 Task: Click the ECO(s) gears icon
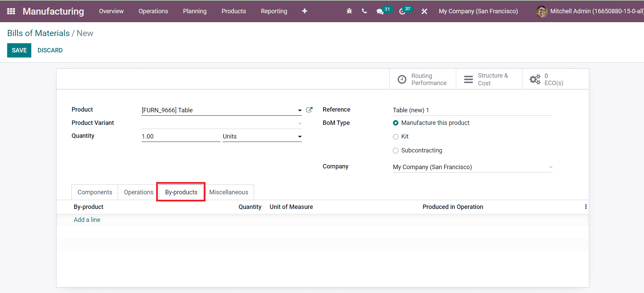(535, 79)
